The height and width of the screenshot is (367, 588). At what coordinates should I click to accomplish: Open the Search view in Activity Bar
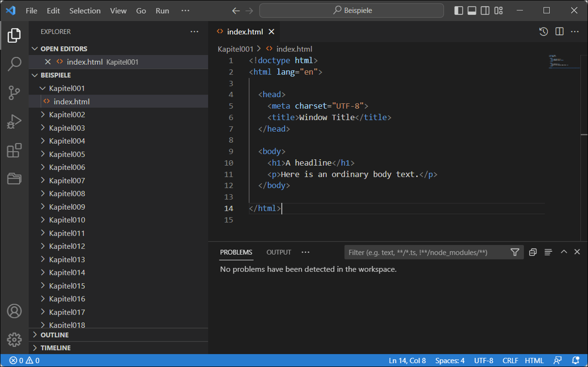pos(15,64)
